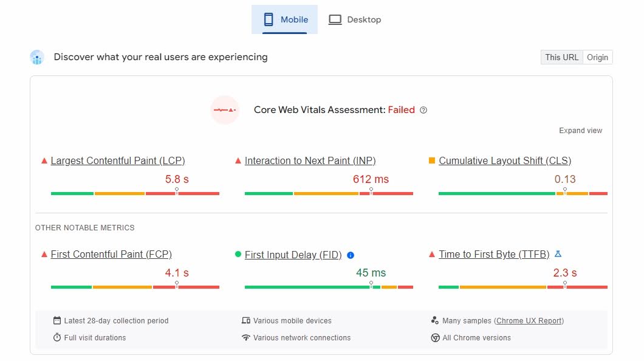This screenshot has height=361, width=644.
Task: Click Expand view to show metric details
Action: pyautogui.click(x=580, y=130)
